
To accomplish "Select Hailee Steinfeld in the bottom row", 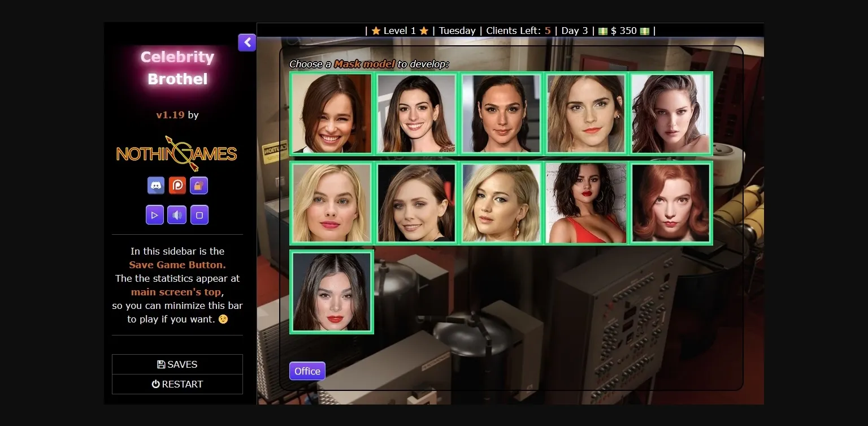I will [x=332, y=291].
